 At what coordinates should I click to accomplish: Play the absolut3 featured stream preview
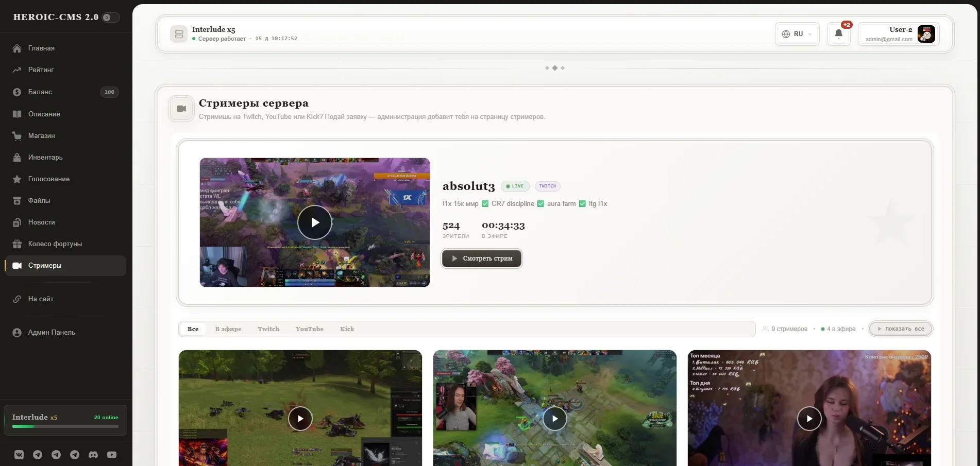[x=315, y=222]
